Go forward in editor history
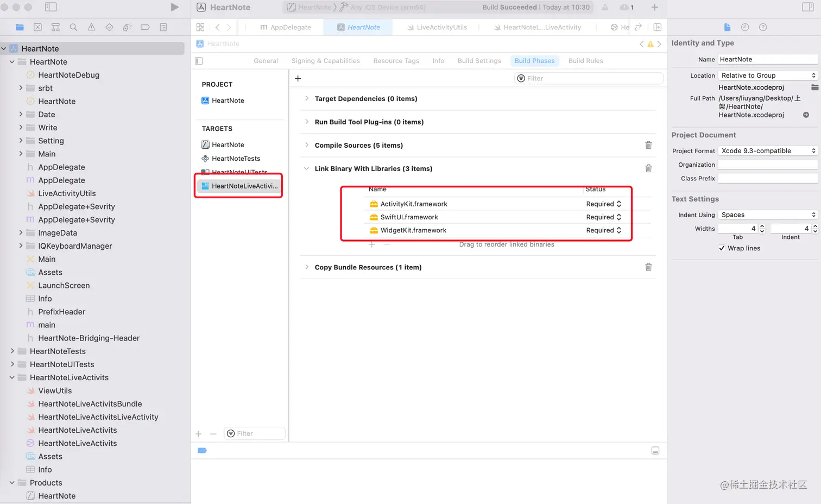Viewport: 821px width, 504px height. click(x=229, y=27)
